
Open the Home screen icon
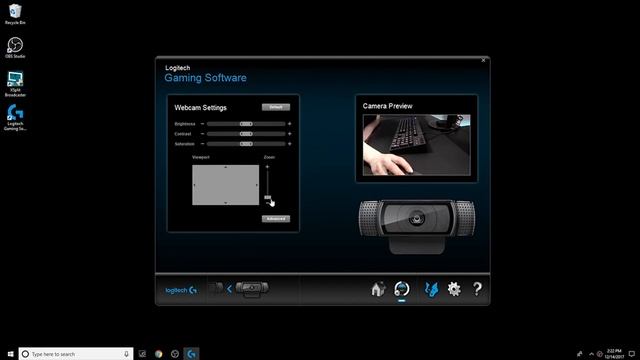pyautogui.click(x=378, y=289)
